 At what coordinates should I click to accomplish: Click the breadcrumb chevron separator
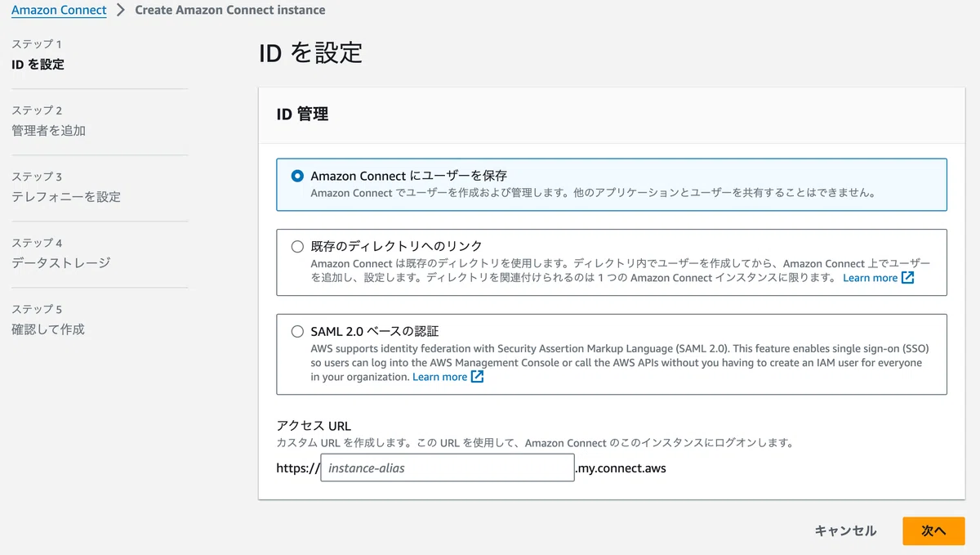[x=121, y=10]
